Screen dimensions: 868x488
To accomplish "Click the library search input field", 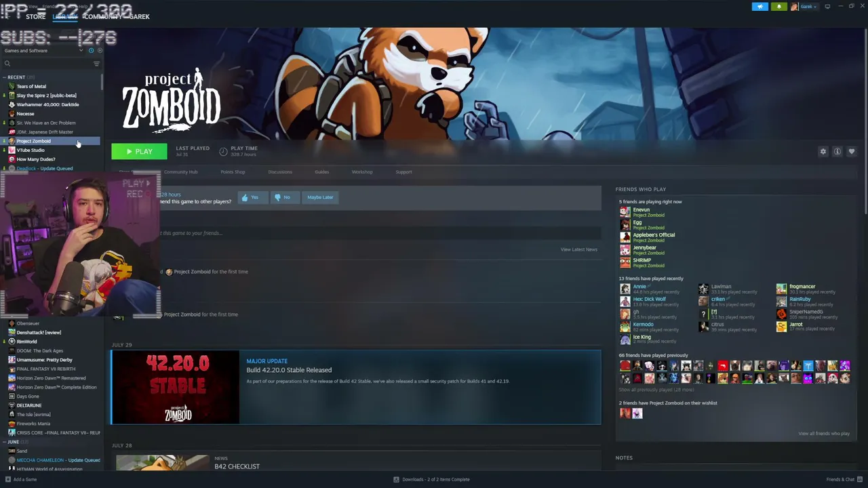I will (47, 64).
